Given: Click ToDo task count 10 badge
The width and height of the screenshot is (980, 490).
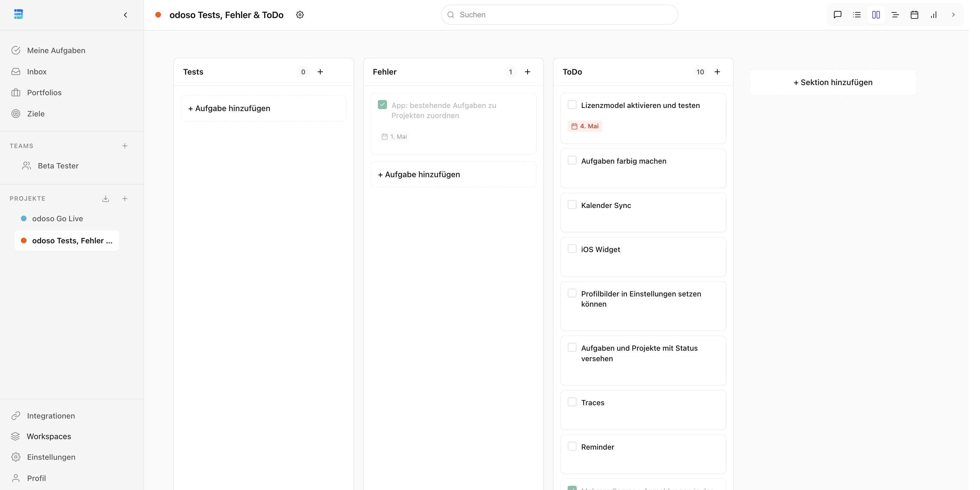Looking at the screenshot, I should click(x=700, y=71).
